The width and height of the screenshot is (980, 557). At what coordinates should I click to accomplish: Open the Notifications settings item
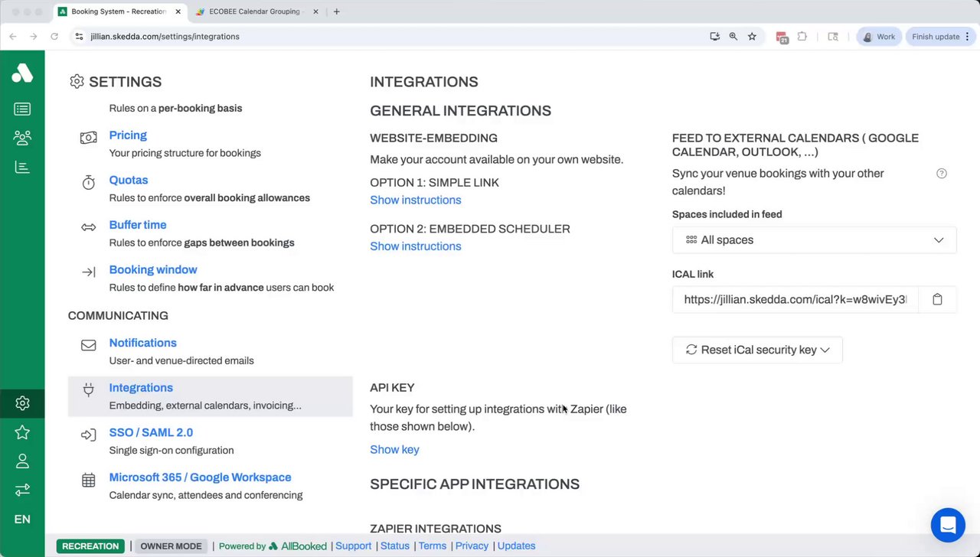(x=142, y=343)
